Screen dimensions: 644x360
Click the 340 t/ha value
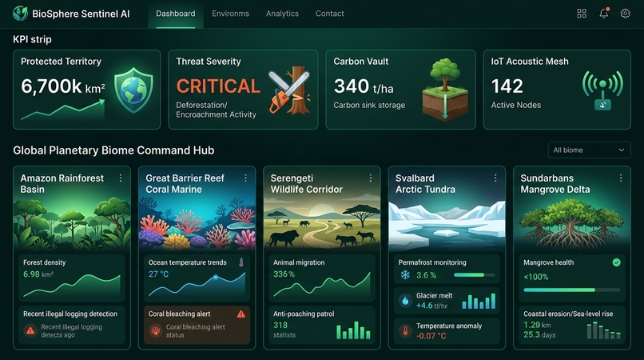pos(364,86)
